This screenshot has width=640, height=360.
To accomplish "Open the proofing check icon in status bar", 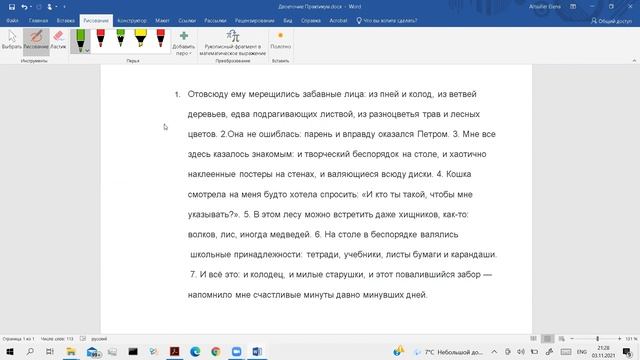I will click(83, 339).
